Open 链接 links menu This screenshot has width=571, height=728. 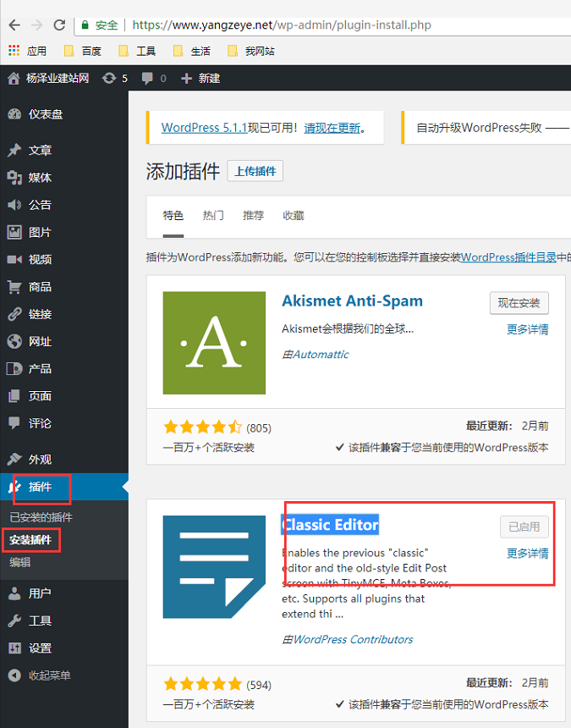pyautogui.click(x=64, y=314)
